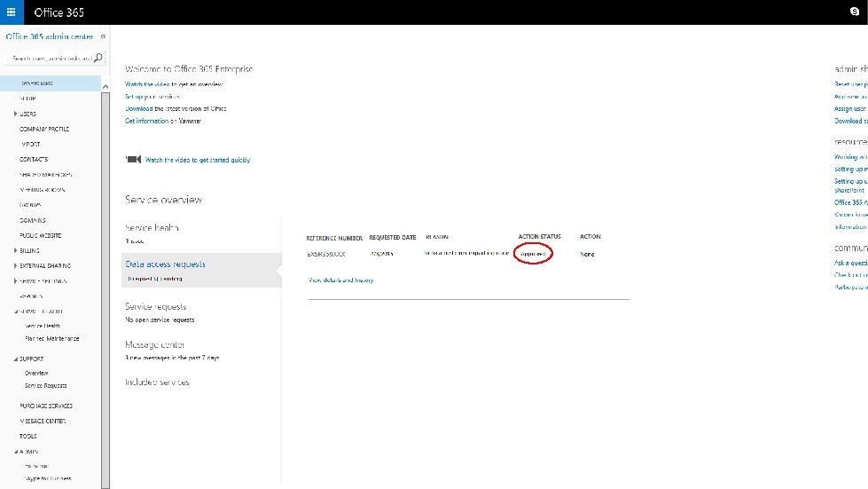Select Service health in Service overview

[152, 227]
